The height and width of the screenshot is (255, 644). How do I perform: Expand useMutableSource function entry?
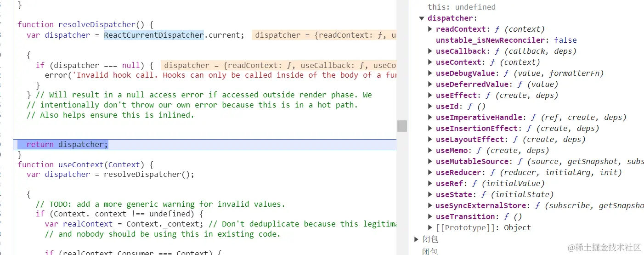(x=430, y=161)
